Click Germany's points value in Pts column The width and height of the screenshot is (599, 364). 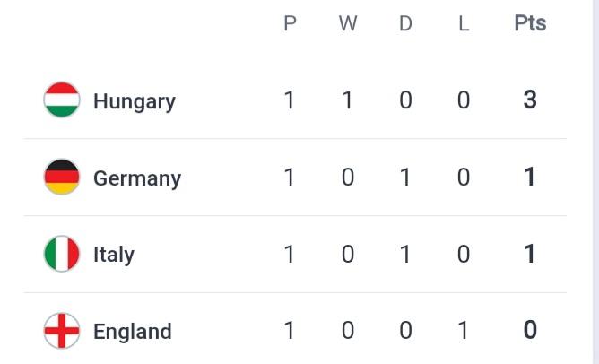click(x=530, y=177)
